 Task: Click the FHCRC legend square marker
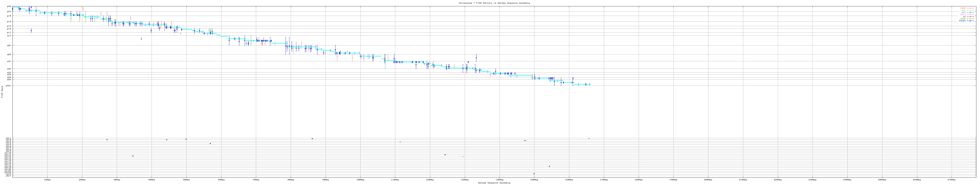[970, 21]
